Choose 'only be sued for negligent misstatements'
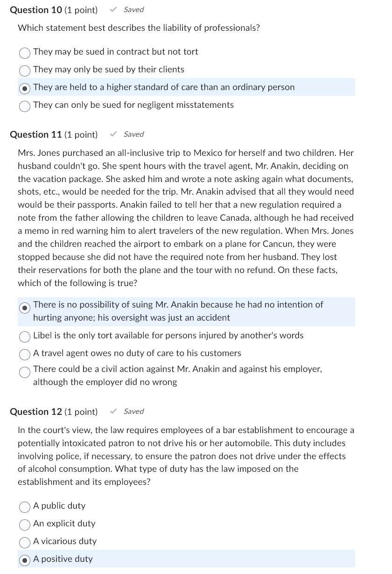Image resolution: width=392 pixels, height=574 pixels. (x=25, y=106)
